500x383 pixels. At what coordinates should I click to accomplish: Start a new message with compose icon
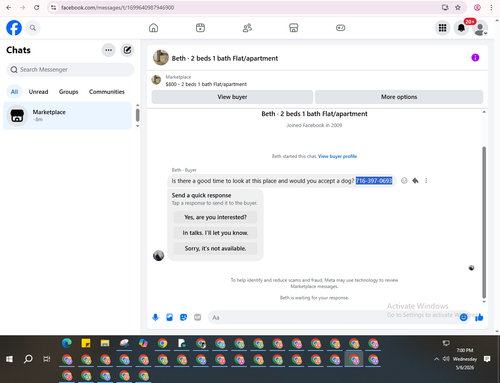click(x=127, y=50)
